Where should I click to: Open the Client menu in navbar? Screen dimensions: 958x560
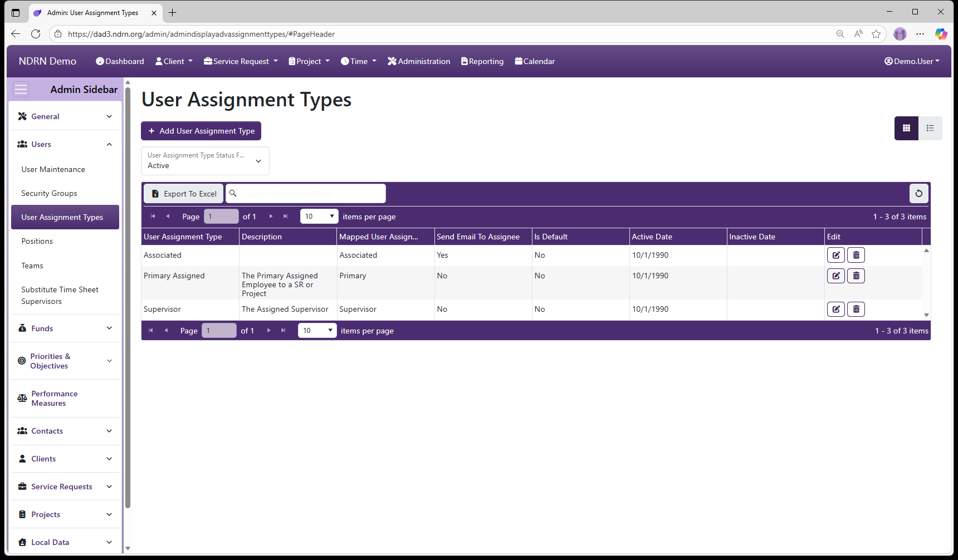pos(174,61)
